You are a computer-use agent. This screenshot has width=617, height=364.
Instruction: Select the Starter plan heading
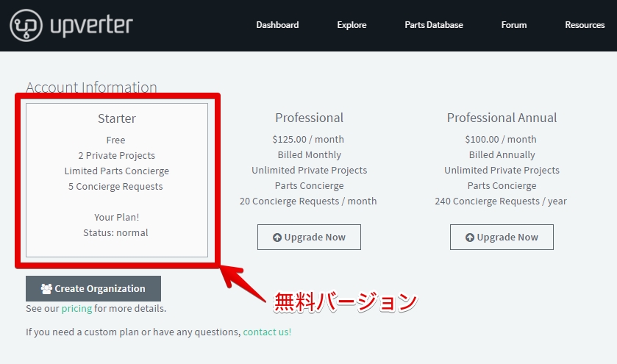pos(117,118)
